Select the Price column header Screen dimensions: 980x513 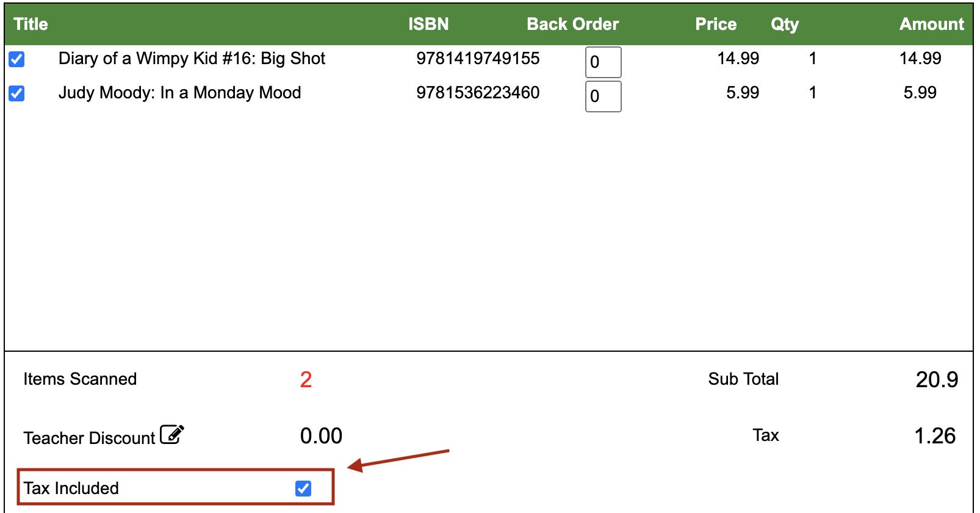click(x=716, y=24)
